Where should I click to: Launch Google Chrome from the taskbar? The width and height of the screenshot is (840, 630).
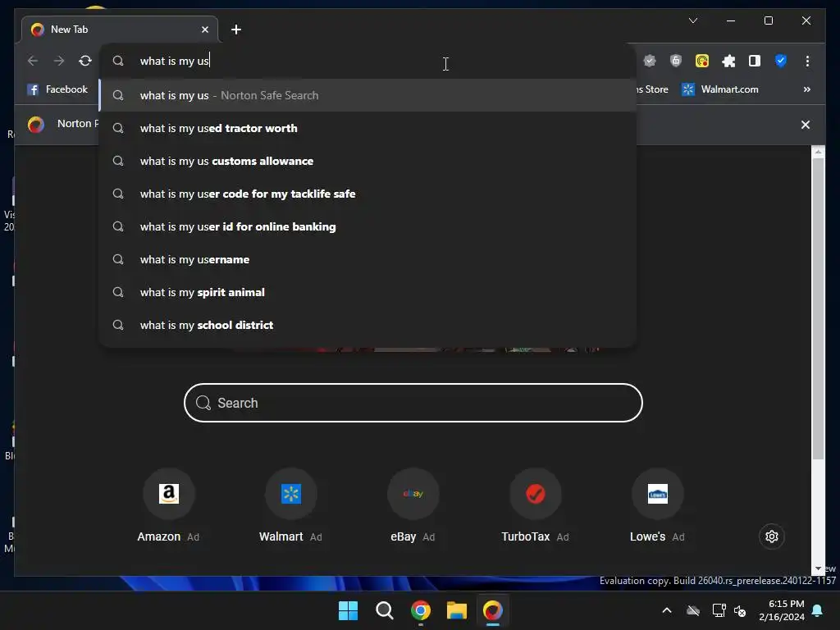[421, 610]
